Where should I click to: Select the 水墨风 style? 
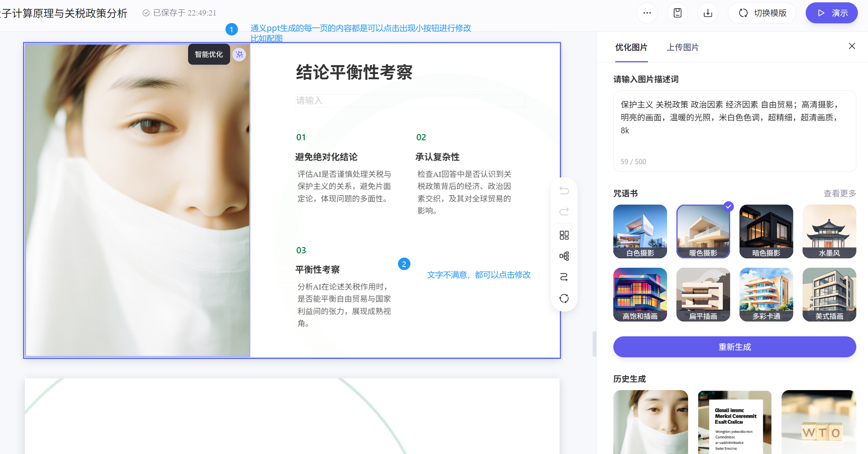[x=829, y=231]
